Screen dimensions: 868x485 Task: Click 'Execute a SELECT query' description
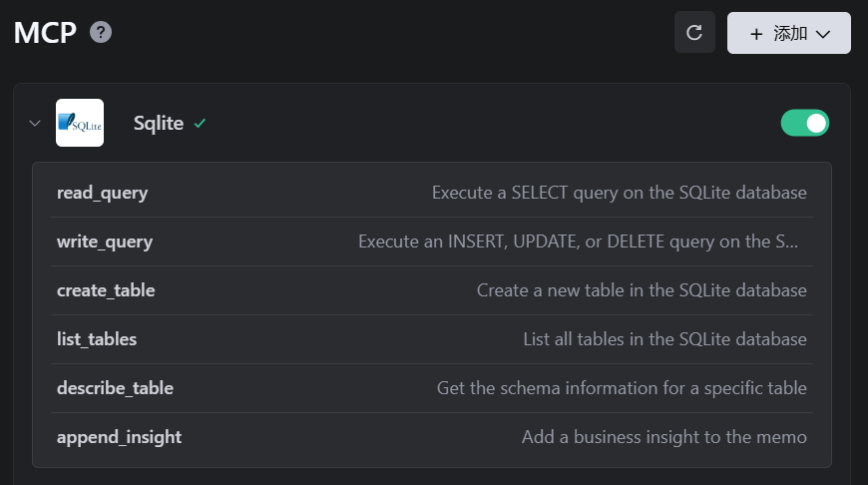click(x=619, y=193)
